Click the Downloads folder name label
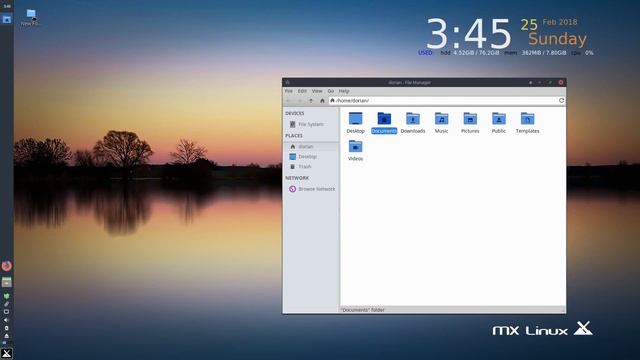The image size is (640, 360). point(413,131)
